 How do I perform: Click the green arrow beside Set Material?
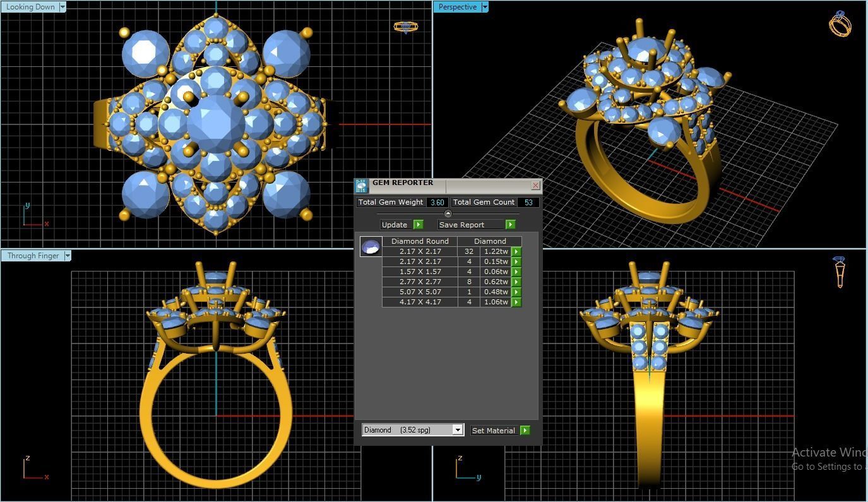(x=525, y=430)
